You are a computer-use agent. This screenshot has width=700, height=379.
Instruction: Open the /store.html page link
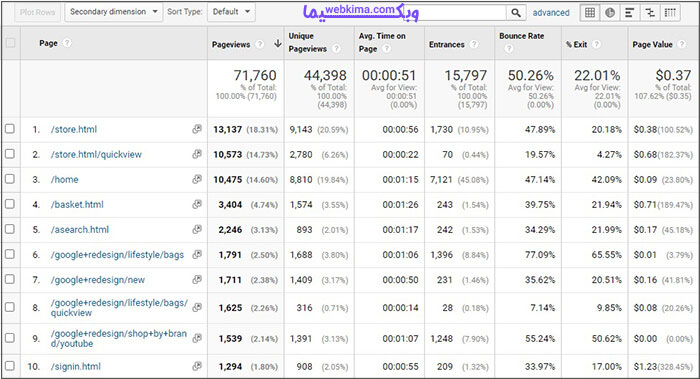point(74,129)
